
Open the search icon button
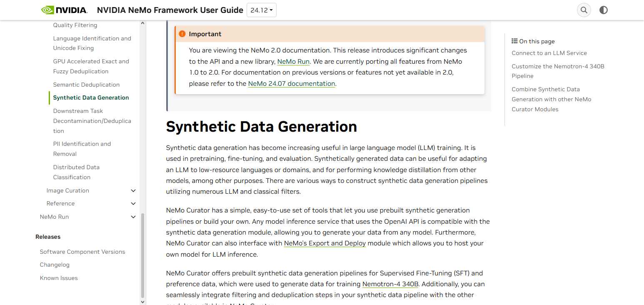point(584,10)
